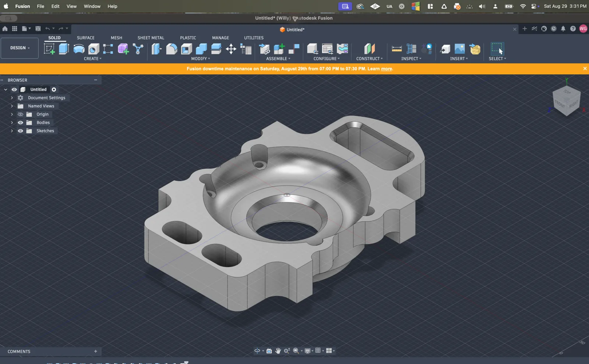Open the CREATE dropdown menu

(x=92, y=58)
